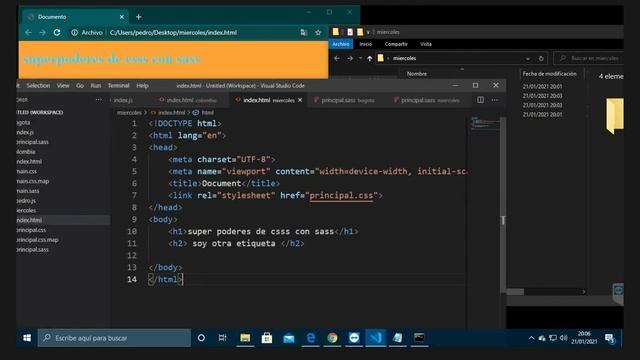Close the index.html miercoles tab
The image size is (640, 360).
click(x=300, y=100)
